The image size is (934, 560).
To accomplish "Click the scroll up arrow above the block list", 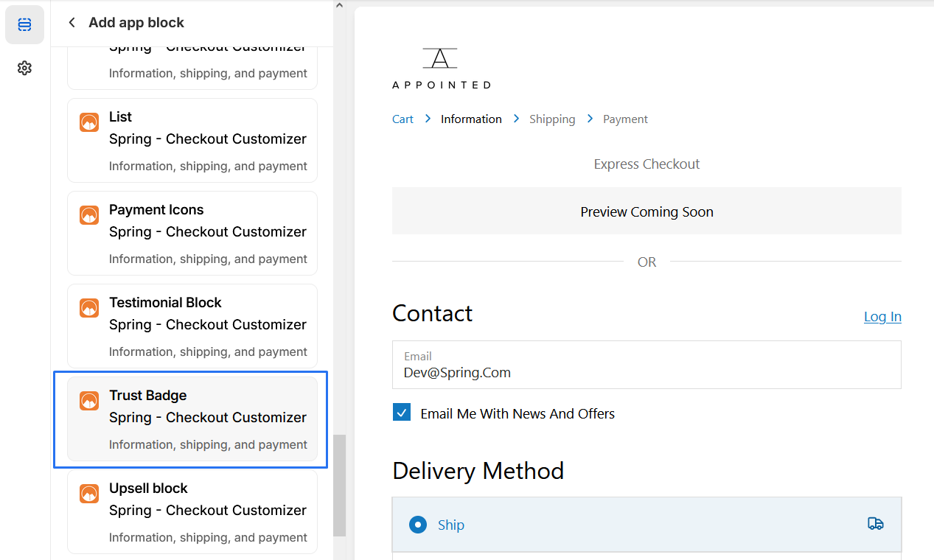I will [x=339, y=6].
